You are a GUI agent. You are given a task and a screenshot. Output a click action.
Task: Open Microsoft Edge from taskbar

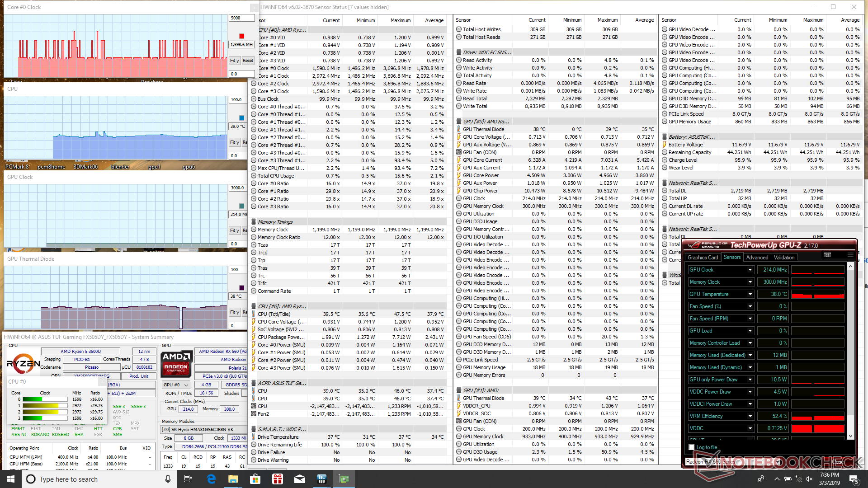[x=211, y=479]
